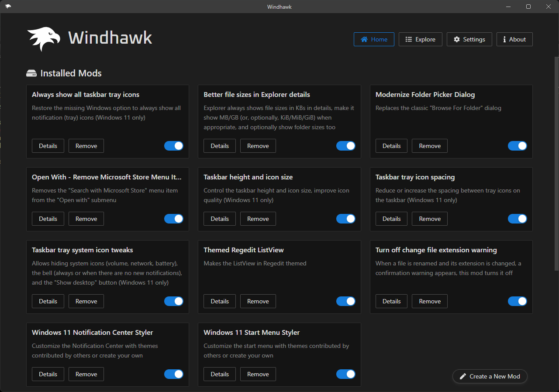
Task: Open the Settings tab
Action: [x=469, y=39]
